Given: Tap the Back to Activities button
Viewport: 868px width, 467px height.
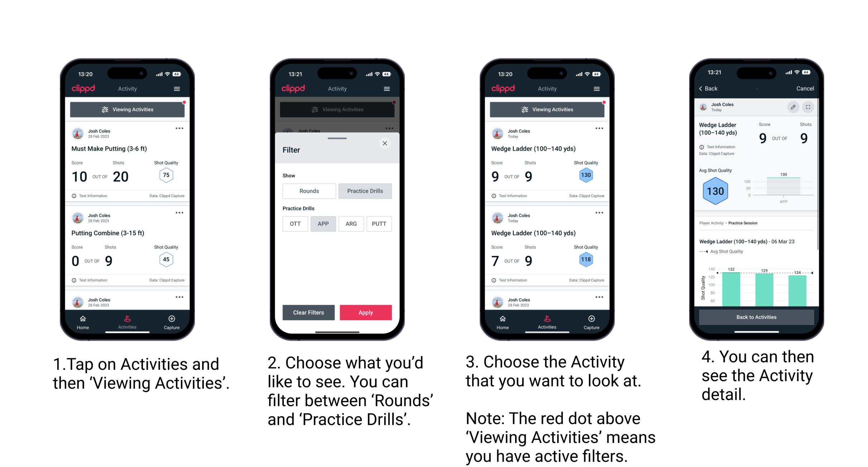Looking at the screenshot, I should (757, 317).
